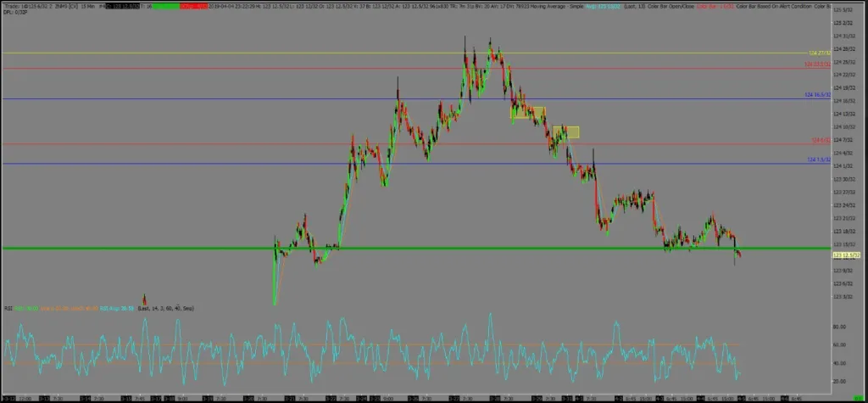The width and height of the screenshot is (868, 403).
Task: Click Color Bar Based On Alert Condition
Action: pos(773,6)
